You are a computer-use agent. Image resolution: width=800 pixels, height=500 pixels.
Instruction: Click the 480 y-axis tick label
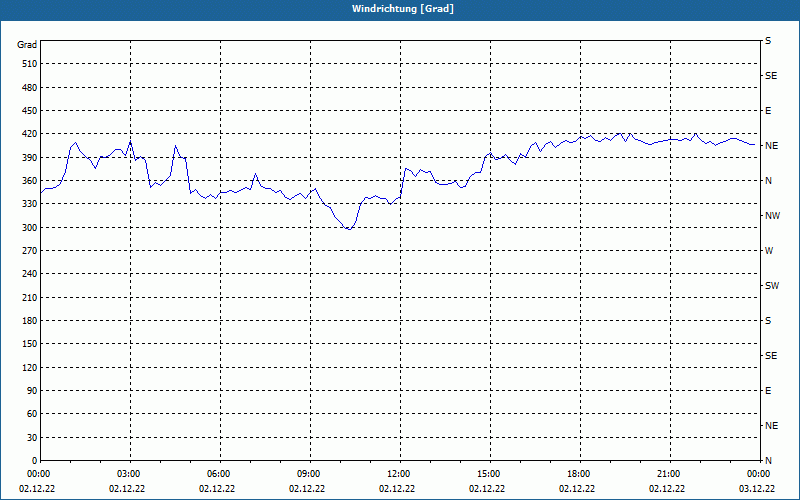pyautogui.click(x=29, y=88)
